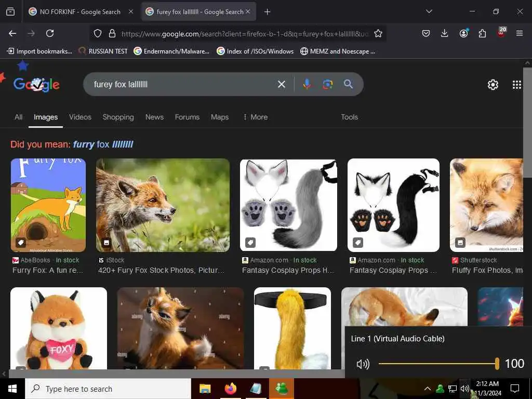Open the Endermanch/Malware bookmark
Screen dimensions: 532x399
tap(171, 51)
